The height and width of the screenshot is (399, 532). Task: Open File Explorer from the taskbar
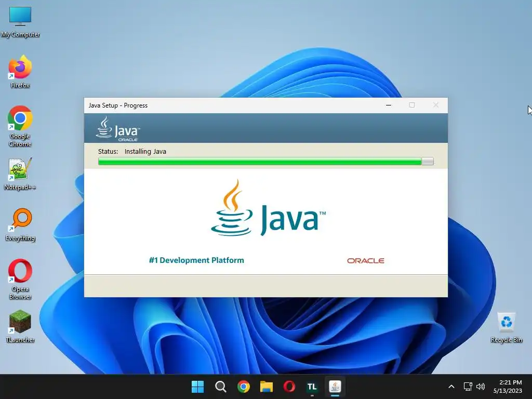point(267,387)
